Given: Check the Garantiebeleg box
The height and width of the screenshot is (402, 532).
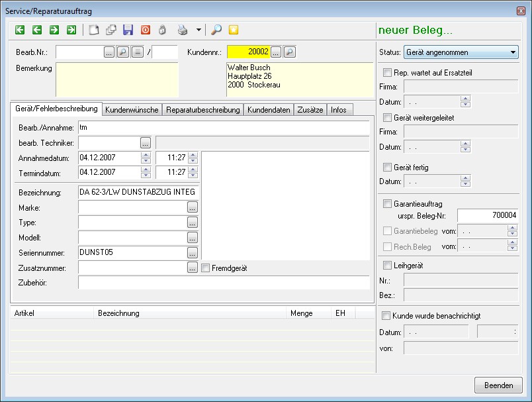Looking at the screenshot, I should pyautogui.click(x=387, y=231).
